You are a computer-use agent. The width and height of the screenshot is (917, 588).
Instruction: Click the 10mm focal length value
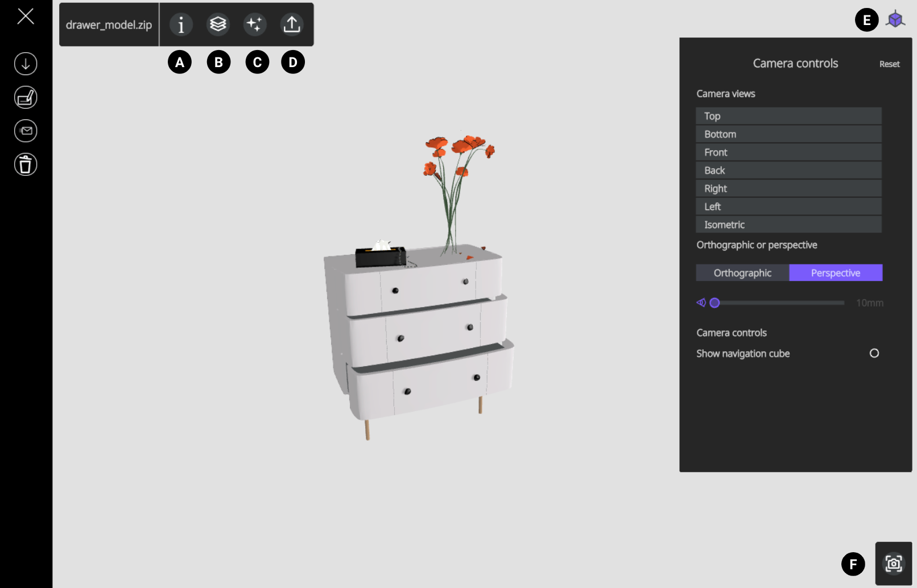click(870, 303)
